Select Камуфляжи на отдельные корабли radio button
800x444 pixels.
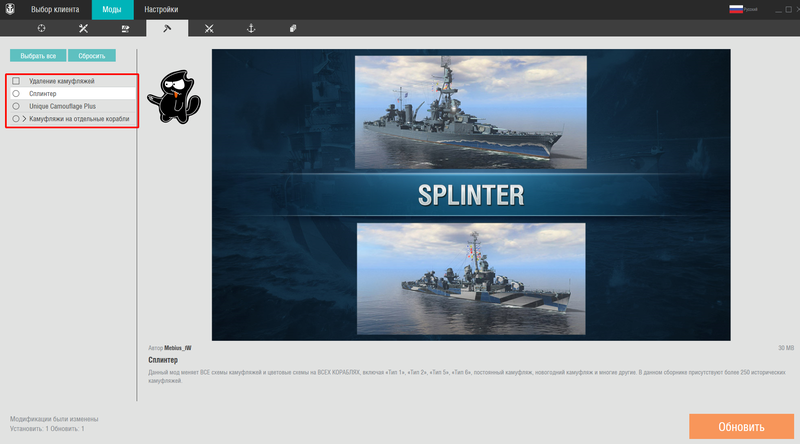(x=16, y=118)
